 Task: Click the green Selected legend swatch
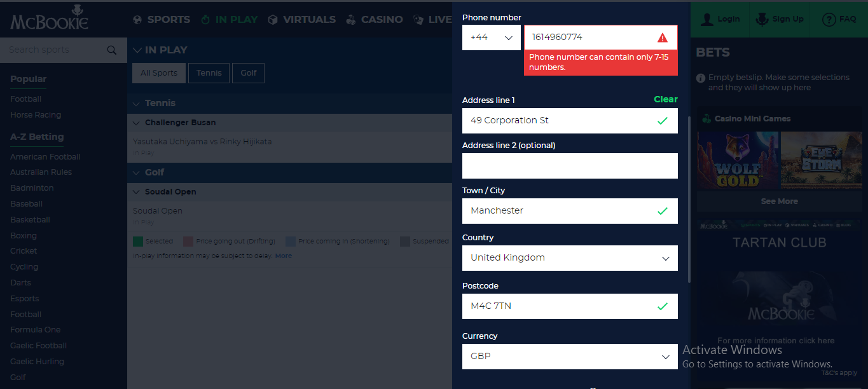[x=138, y=242]
